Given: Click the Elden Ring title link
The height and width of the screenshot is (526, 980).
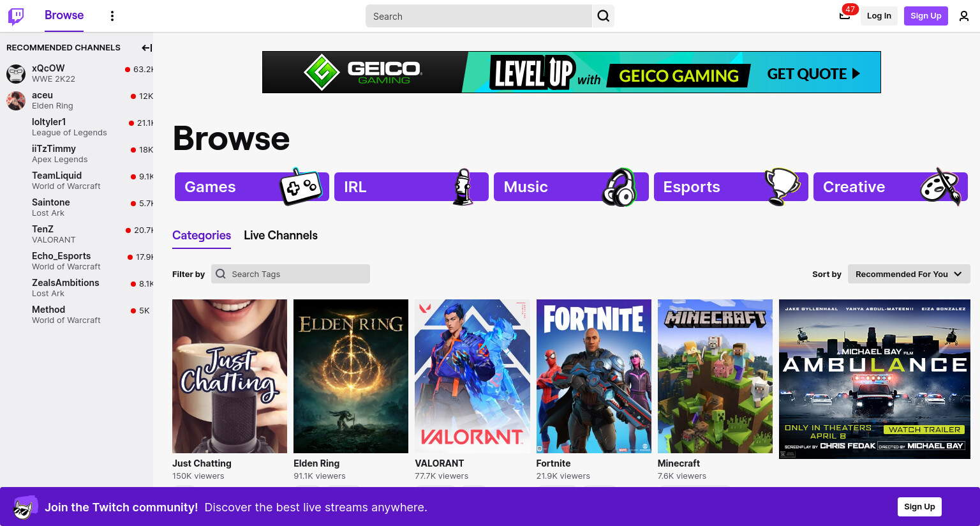Looking at the screenshot, I should (x=316, y=463).
